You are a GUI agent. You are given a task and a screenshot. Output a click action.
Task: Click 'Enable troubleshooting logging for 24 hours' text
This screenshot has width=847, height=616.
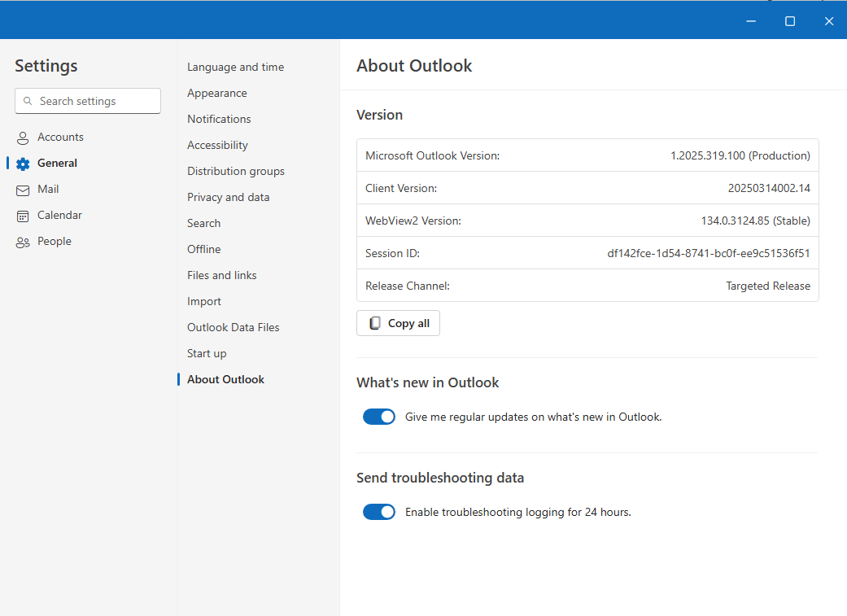[518, 512]
